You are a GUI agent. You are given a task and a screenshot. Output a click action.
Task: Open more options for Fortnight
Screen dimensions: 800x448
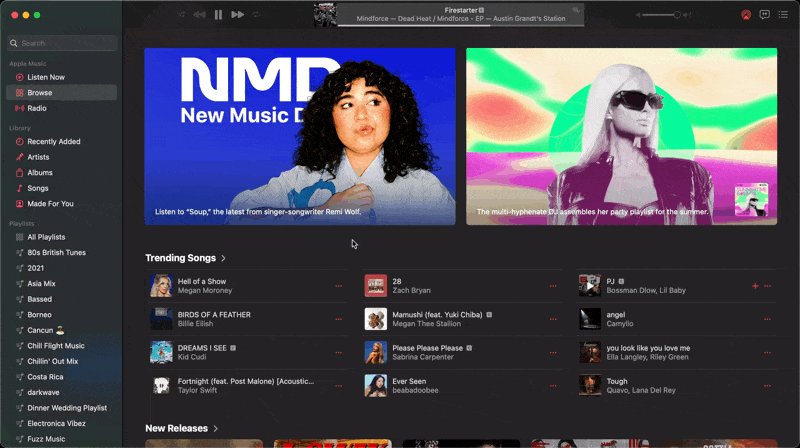[338, 386]
